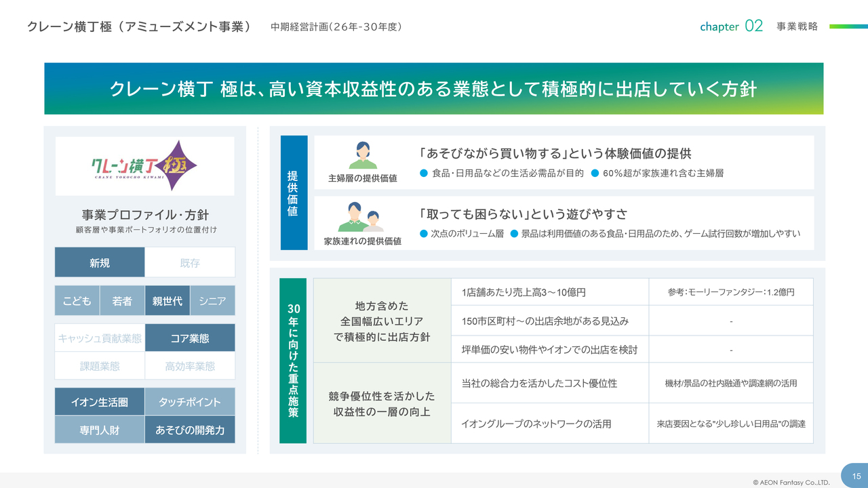Click the blue bullet before 食品・日用品
Viewport: 868px width, 488px height.
[x=424, y=173]
